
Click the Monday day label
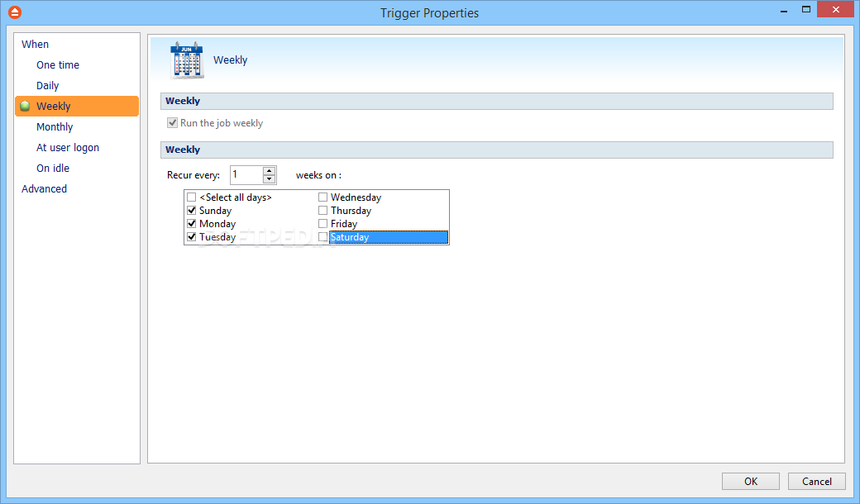point(217,224)
